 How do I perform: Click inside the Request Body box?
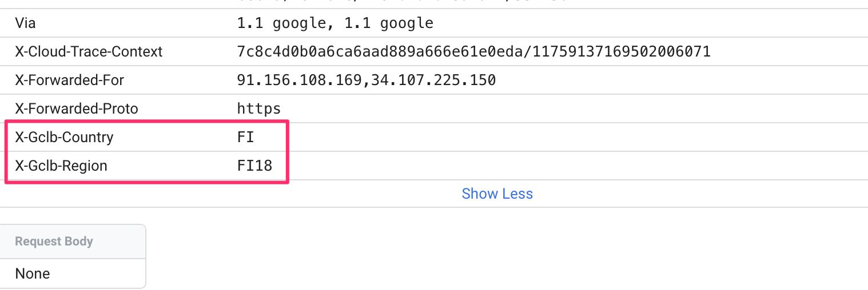[x=73, y=256]
